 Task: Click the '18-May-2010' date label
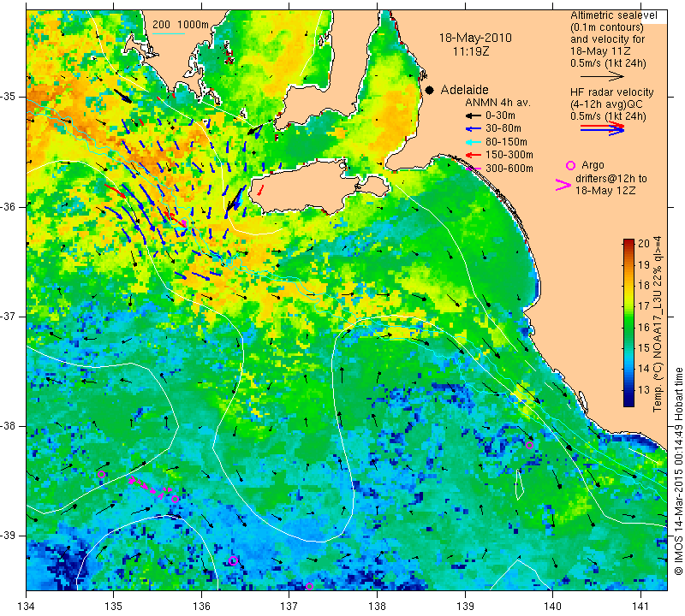475,38
